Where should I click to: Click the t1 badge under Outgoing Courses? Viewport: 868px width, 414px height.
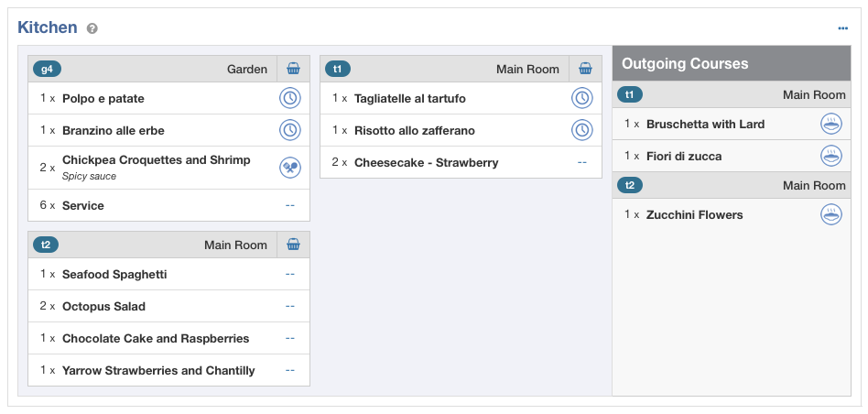coord(629,94)
